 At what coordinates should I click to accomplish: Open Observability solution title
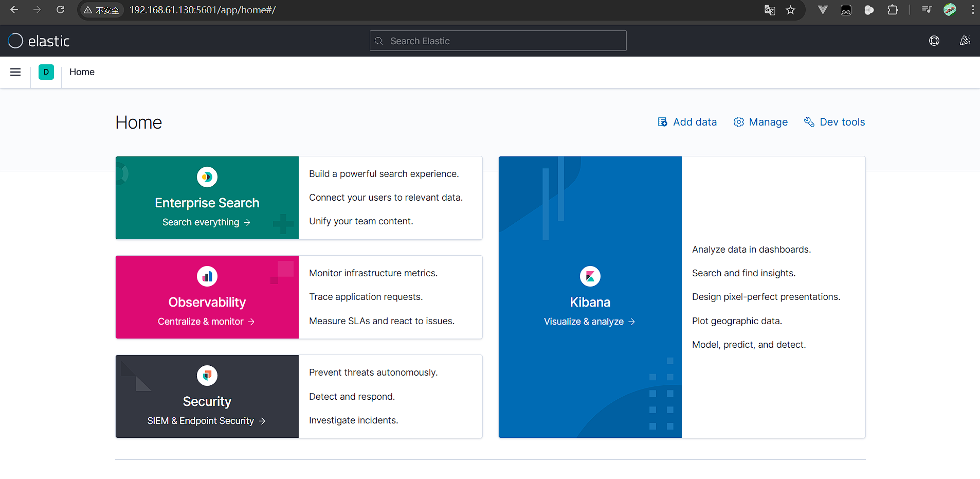click(207, 302)
